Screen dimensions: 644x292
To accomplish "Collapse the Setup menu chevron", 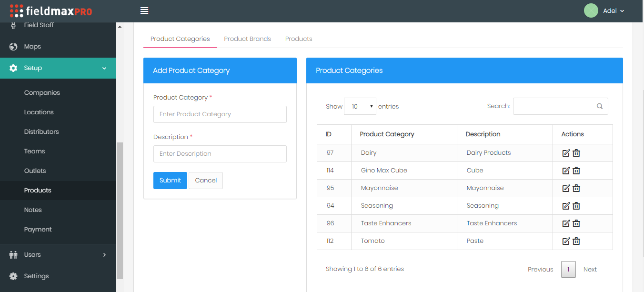I will click(x=104, y=68).
